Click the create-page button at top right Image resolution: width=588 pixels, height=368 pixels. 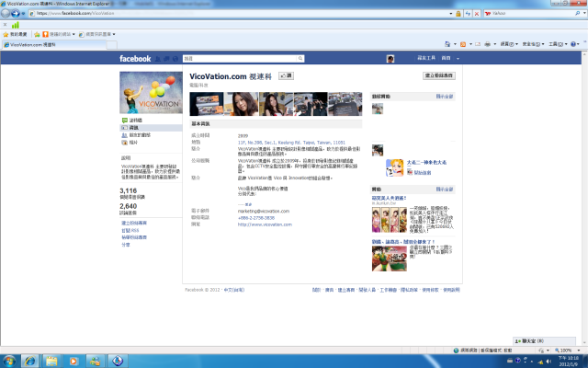(x=439, y=75)
